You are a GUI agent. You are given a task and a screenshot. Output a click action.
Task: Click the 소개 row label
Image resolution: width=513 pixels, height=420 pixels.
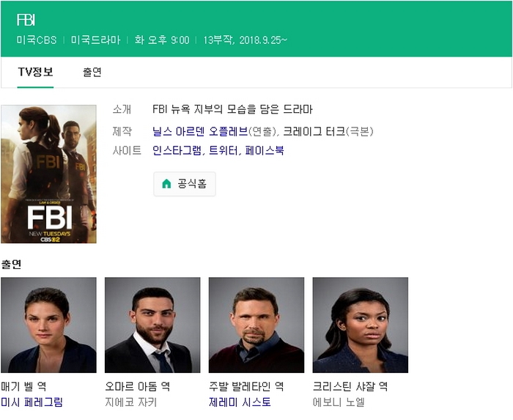click(122, 109)
